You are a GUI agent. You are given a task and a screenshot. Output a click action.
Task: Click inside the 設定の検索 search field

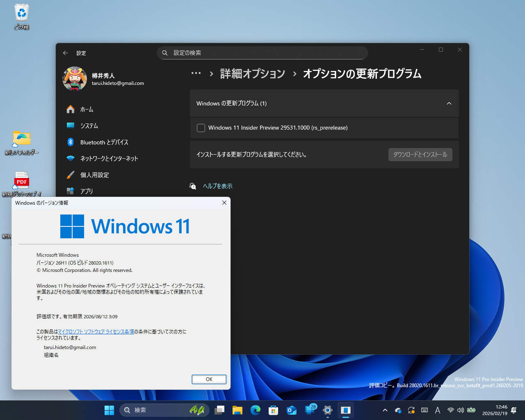tap(262, 53)
